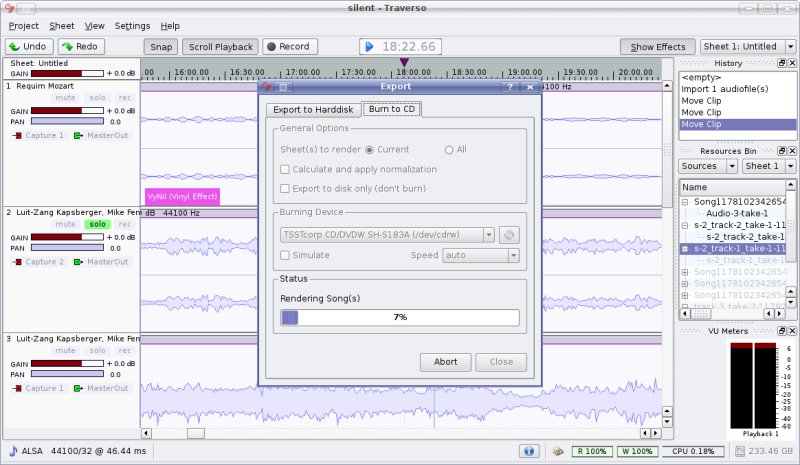Click the play icon in the time display
Viewport: 800px width, 465px height.
tap(369, 47)
